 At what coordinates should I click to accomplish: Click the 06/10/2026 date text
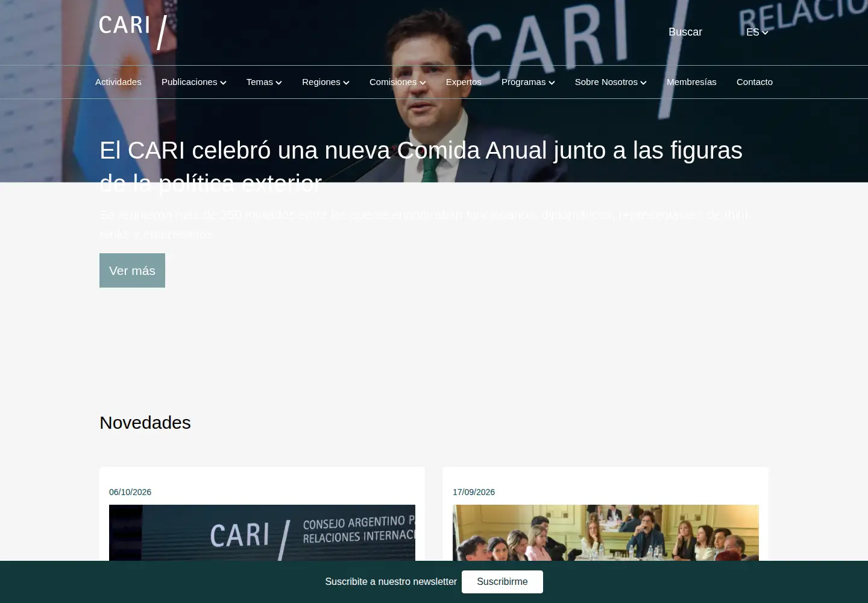130,492
